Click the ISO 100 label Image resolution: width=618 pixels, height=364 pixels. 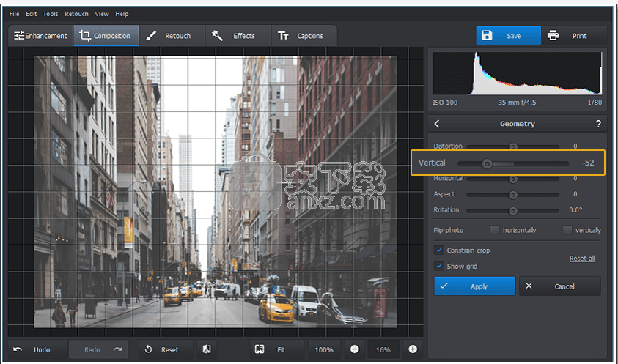[445, 103]
